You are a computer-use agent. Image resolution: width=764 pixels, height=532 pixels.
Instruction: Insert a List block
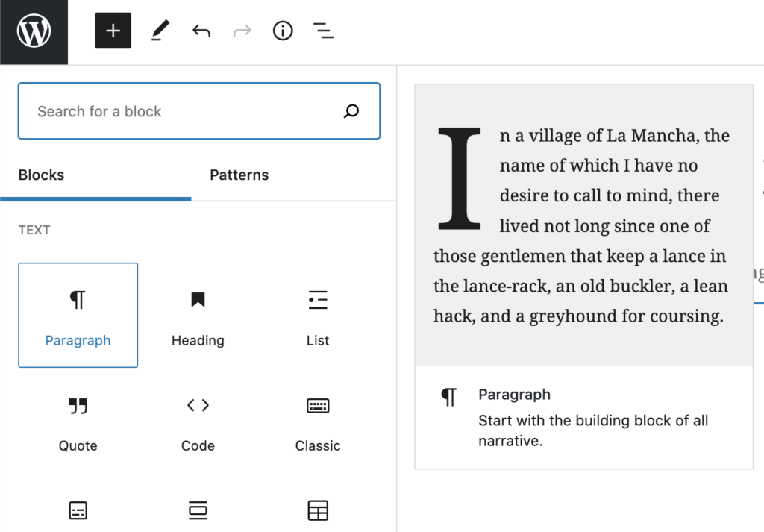[x=318, y=315]
